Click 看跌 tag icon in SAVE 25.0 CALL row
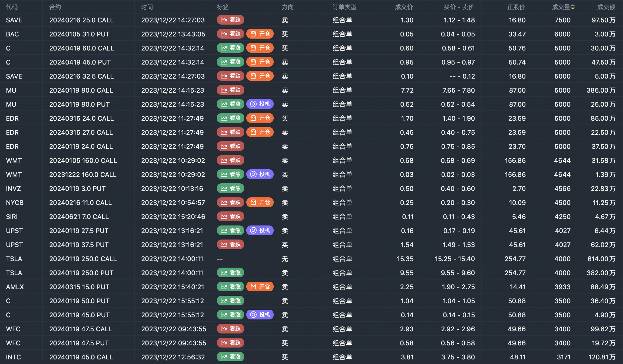623x364 pixels. [x=224, y=20]
